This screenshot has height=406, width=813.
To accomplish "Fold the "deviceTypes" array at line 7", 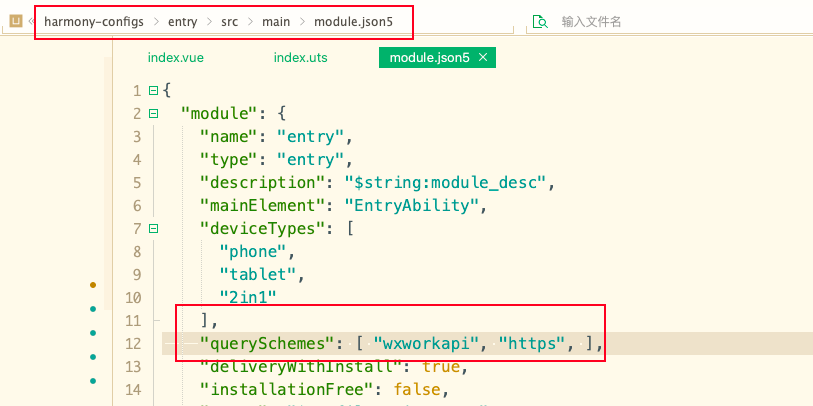I will (153, 229).
